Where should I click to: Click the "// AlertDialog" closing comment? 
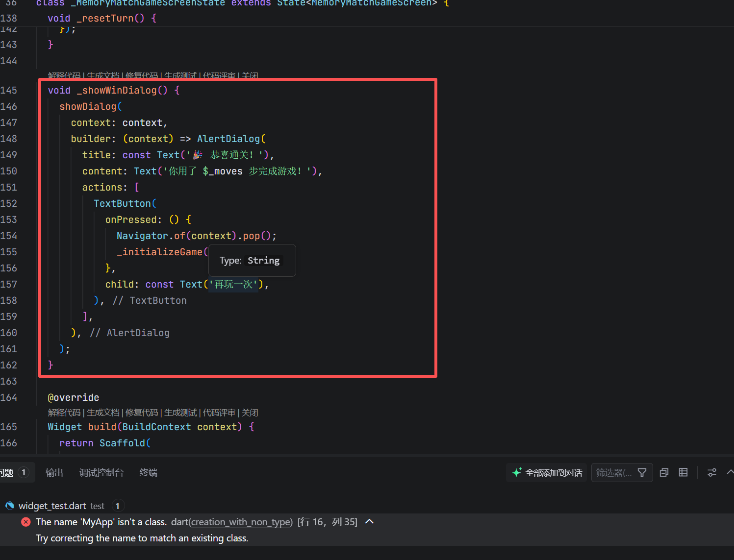pyautogui.click(x=129, y=333)
